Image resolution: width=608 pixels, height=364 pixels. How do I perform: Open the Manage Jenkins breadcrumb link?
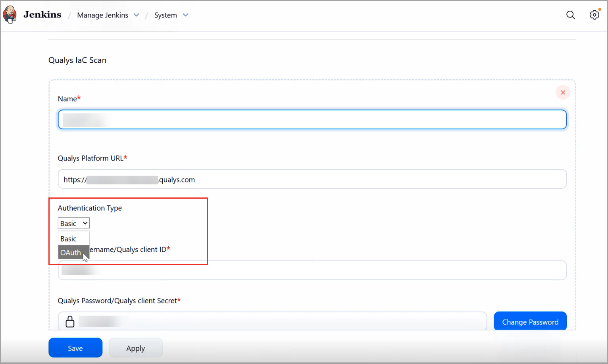coord(103,15)
